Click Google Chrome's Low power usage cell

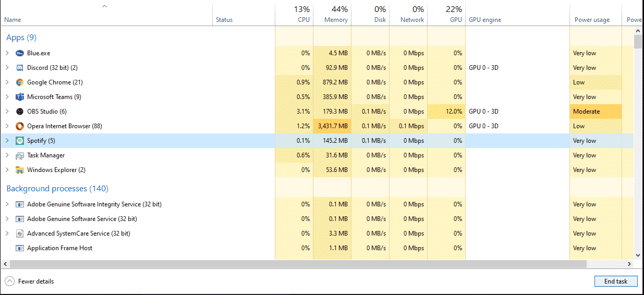point(596,82)
